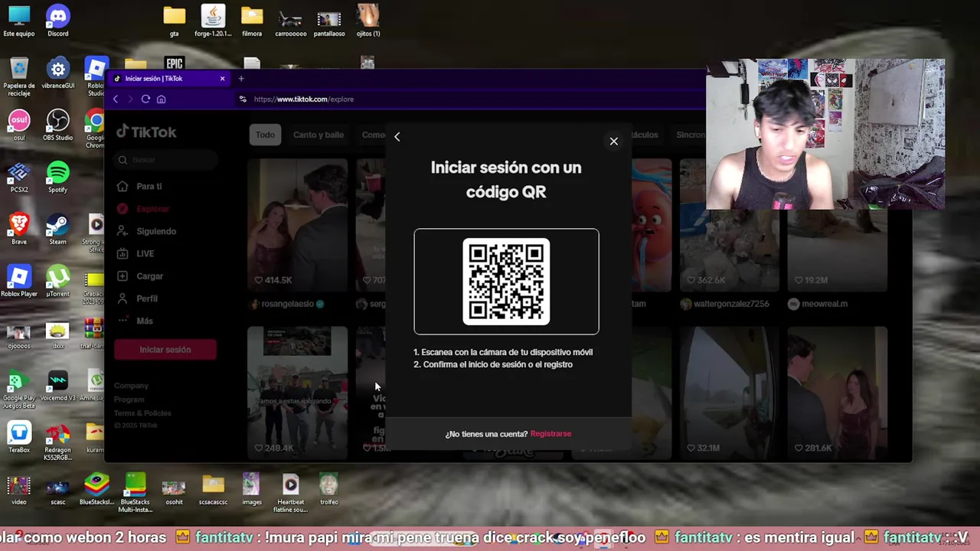Select the Brave desktop icon
Screen dimensions: 980x551
point(19,230)
